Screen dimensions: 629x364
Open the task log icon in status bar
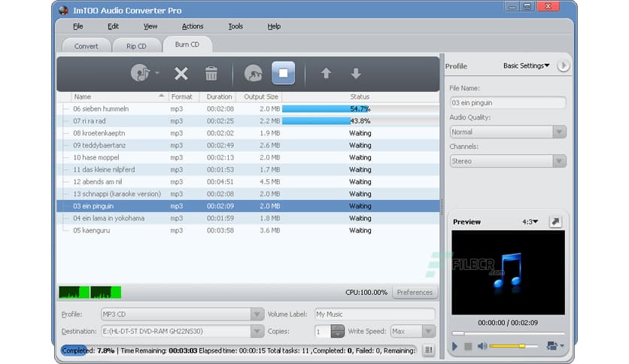tap(428, 350)
